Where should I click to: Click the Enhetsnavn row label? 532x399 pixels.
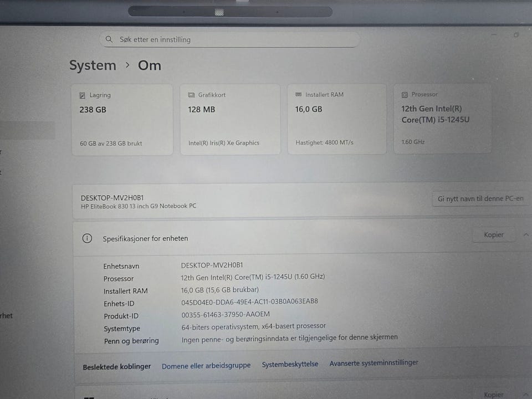point(121,267)
